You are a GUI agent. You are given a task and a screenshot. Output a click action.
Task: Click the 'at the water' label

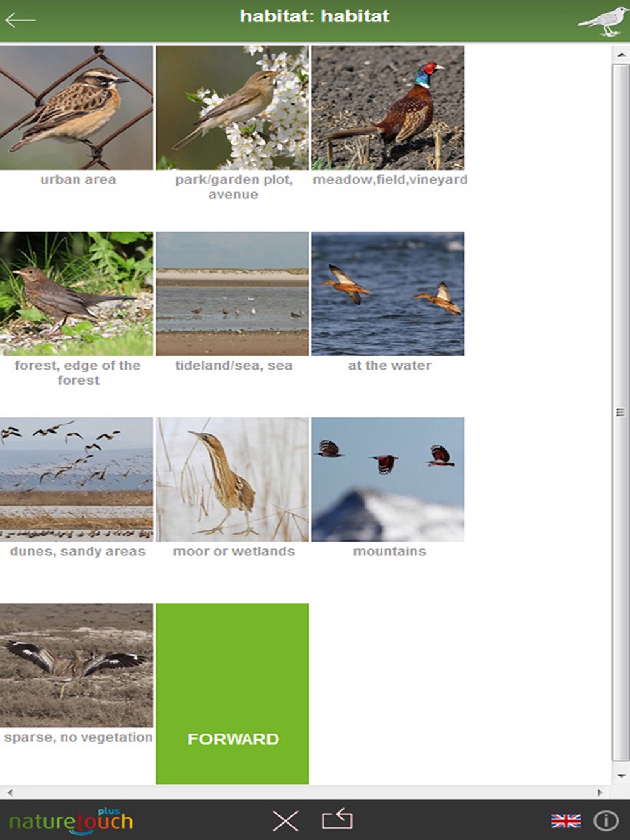click(389, 365)
